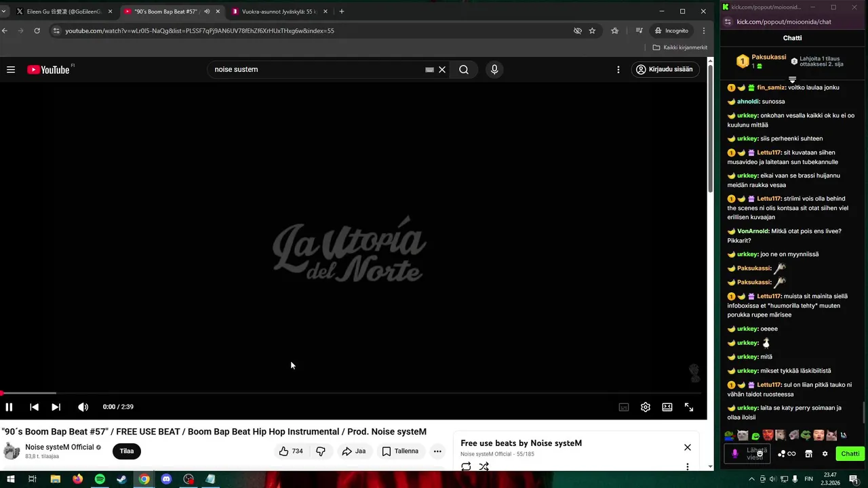The image size is (868, 488).
Task: Dislike the Boom Bap Beat video
Action: [321, 451]
